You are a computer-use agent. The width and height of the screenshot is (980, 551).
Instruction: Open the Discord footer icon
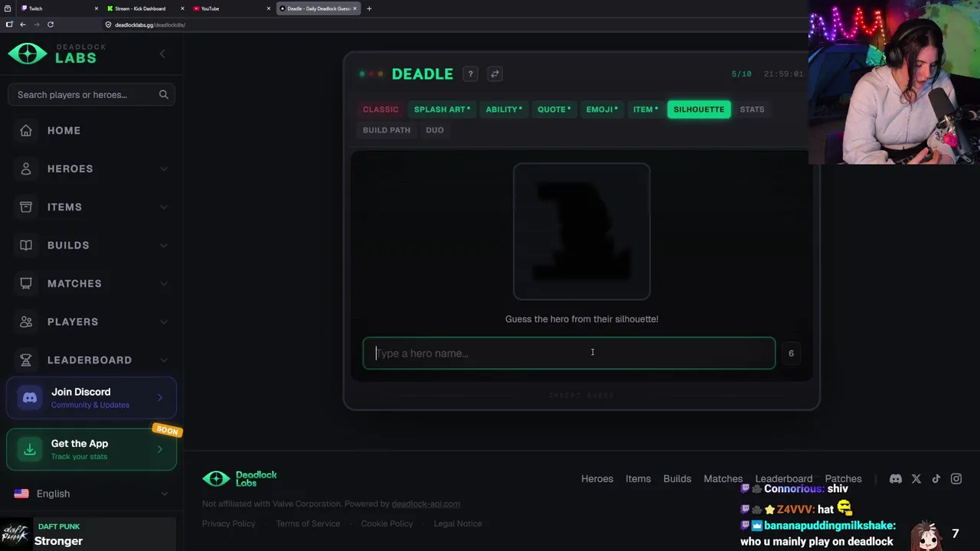coord(896,479)
